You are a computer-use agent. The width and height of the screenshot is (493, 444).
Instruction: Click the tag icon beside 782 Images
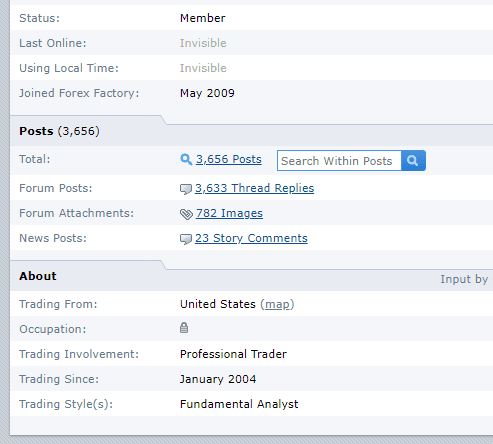tap(186, 214)
